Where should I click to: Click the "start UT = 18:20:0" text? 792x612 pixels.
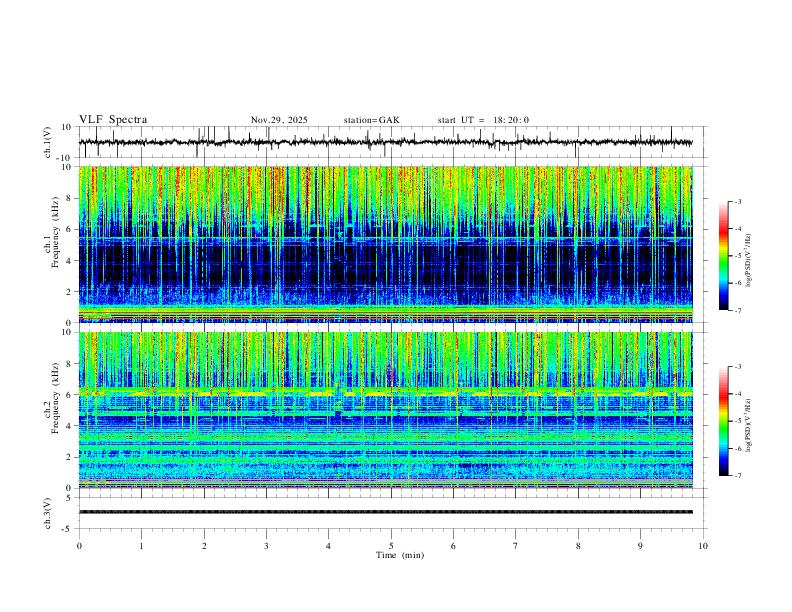pos(483,120)
